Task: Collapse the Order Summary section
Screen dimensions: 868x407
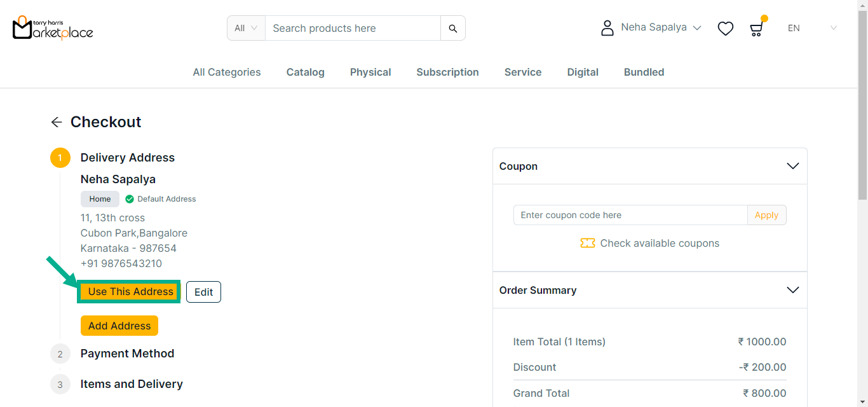Action: coord(792,290)
